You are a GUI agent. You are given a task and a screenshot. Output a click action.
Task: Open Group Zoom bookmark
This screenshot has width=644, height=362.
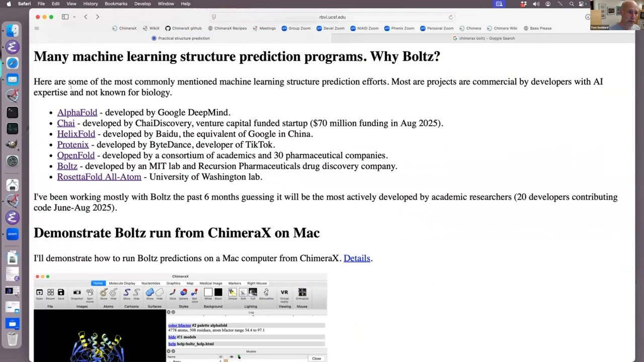[x=296, y=28]
